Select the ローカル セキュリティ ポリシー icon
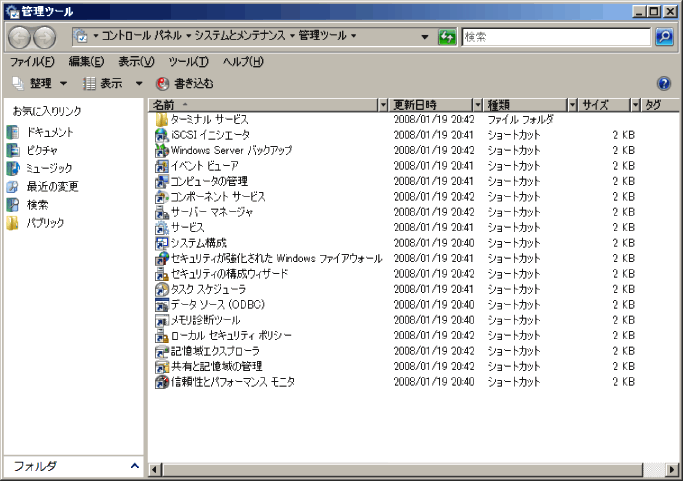This screenshot has width=683, height=481. click(162, 335)
